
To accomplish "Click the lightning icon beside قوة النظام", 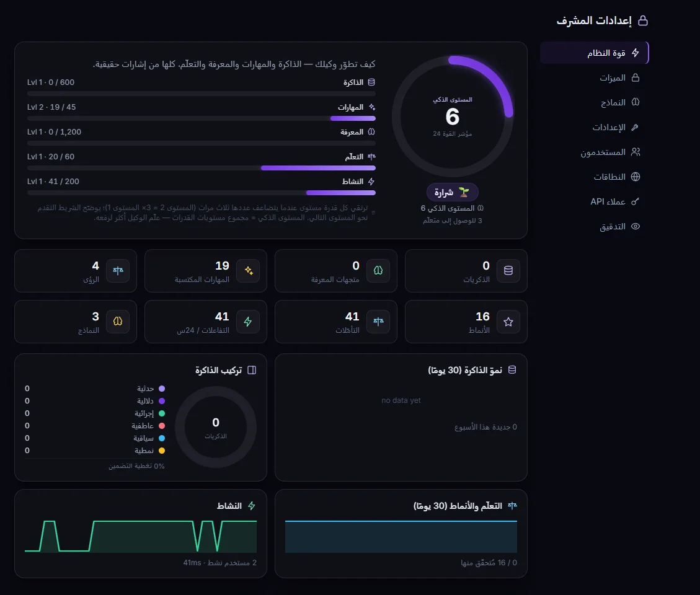I will tap(636, 53).
